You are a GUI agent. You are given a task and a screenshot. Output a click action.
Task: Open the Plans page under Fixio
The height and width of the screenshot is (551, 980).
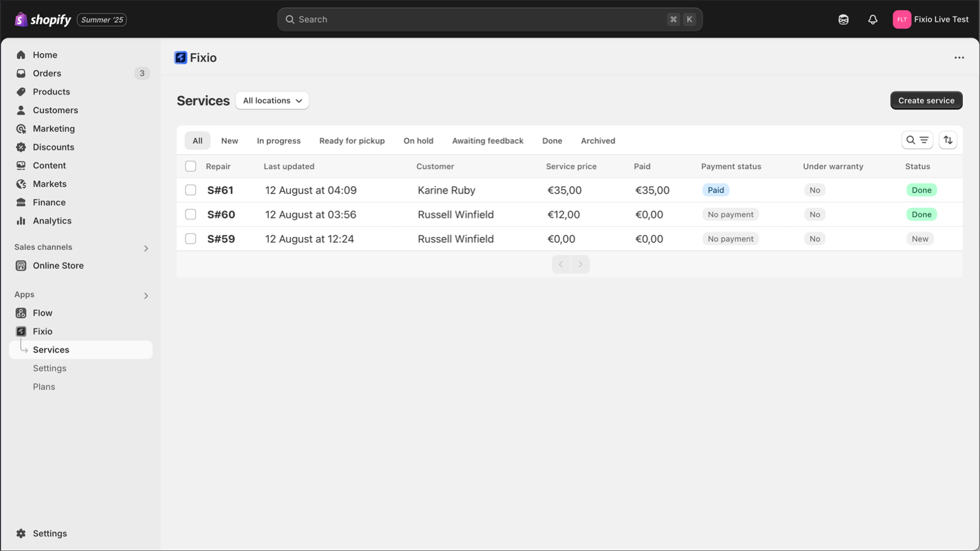click(43, 386)
